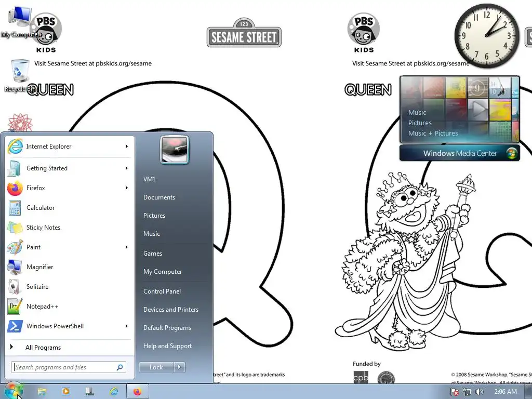Image resolution: width=532 pixels, height=399 pixels.
Task: Click the magnifying glass search icon
Action: [x=120, y=367]
